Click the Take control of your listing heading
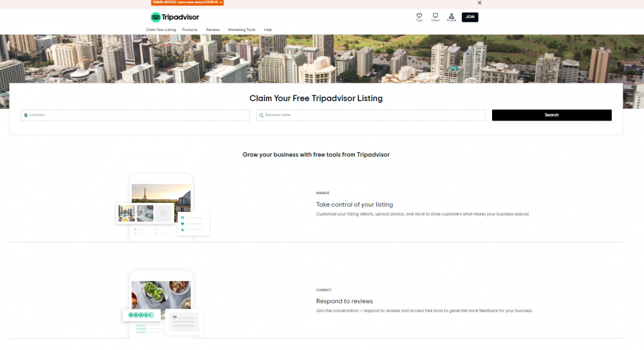This screenshot has height=350, width=644. pos(354,204)
